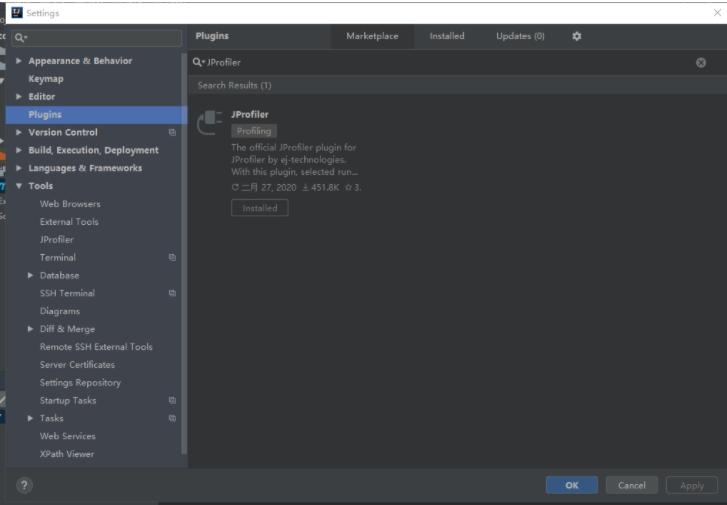727x505 pixels.
Task: Expand Appearance & Behavior section
Action: click(19, 61)
